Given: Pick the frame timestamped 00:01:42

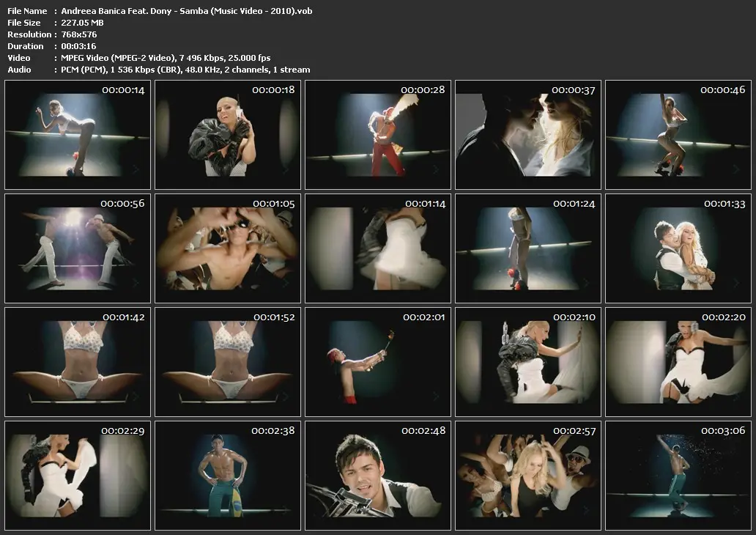Looking at the screenshot, I should [x=78, y=362].
